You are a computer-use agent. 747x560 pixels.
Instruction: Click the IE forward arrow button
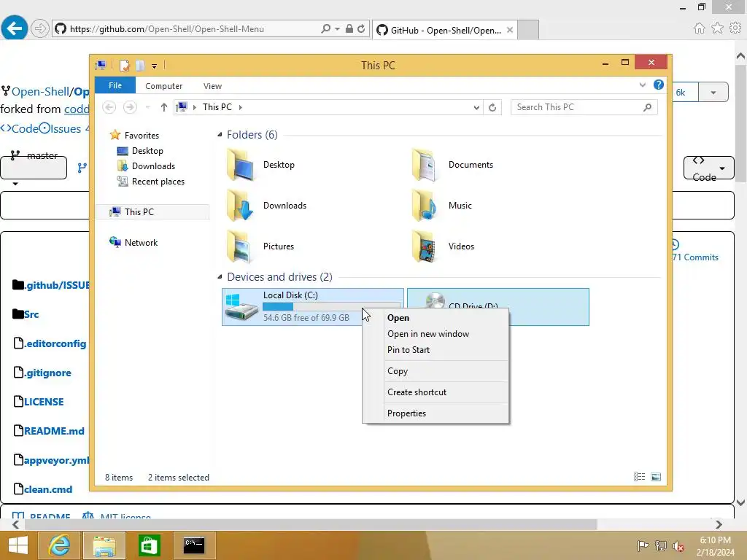pos(40,28)
